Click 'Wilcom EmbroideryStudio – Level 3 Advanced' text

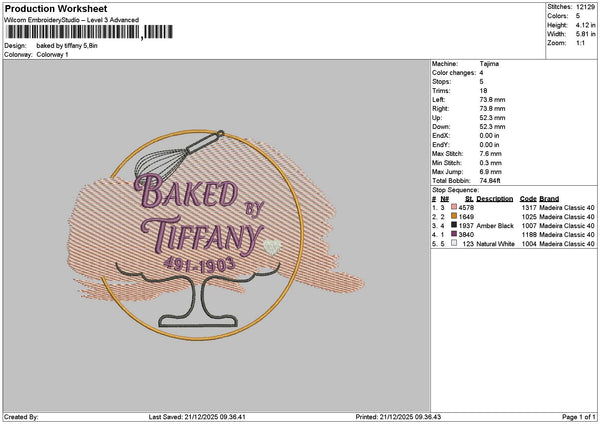pyautogui.click(x=72, y=20)
